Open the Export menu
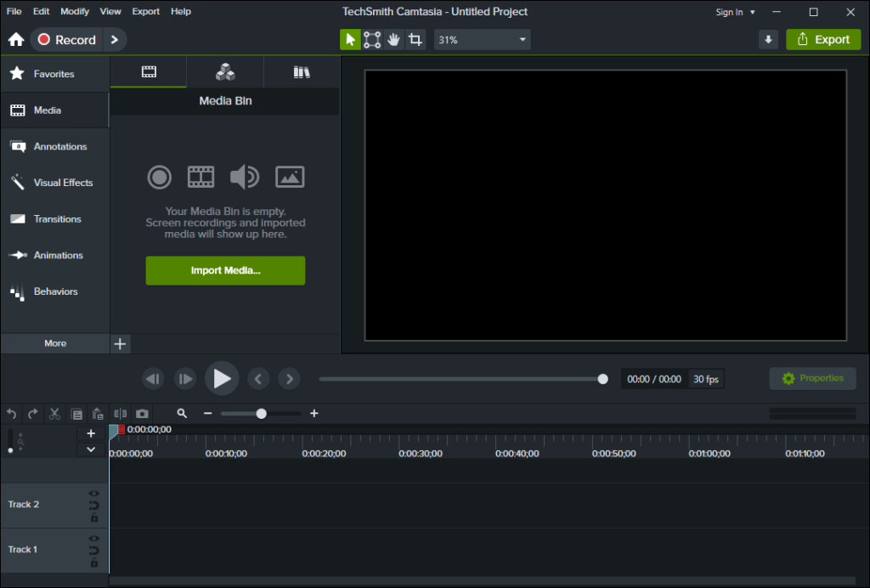 (x=146, y=11)
